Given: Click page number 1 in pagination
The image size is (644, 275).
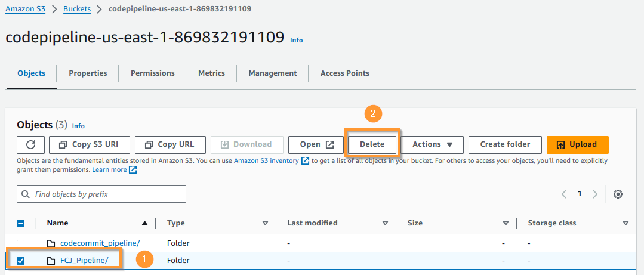Looking at the screenshot, I should tap(580, 194).
